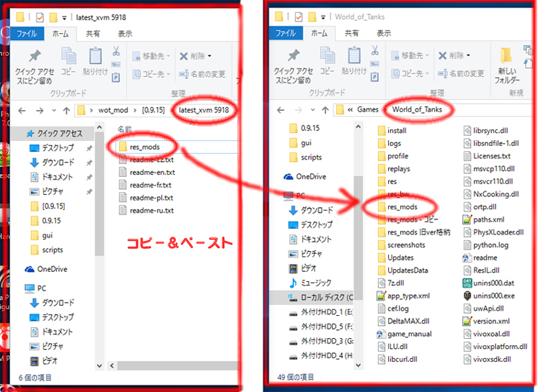Image resolution: width=540 pixels, height=392 pixels.
Task: Click scroll down arrow in left sidebar
Action: (99, 365)
